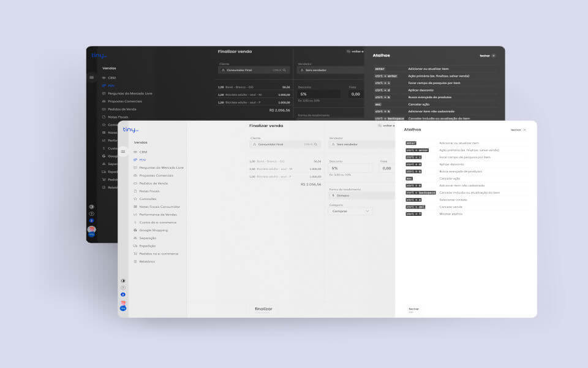Screen dimensions: 588x368
Task: Click Expedição truck icon in light window
Action: click(135, 246)
